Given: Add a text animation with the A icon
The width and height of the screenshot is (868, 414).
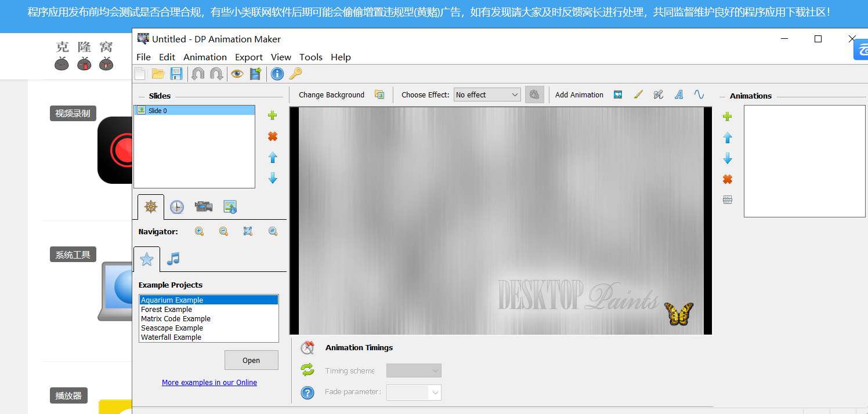Looking at the screenshot, I should pyautogui.click(x=678, y=95).
